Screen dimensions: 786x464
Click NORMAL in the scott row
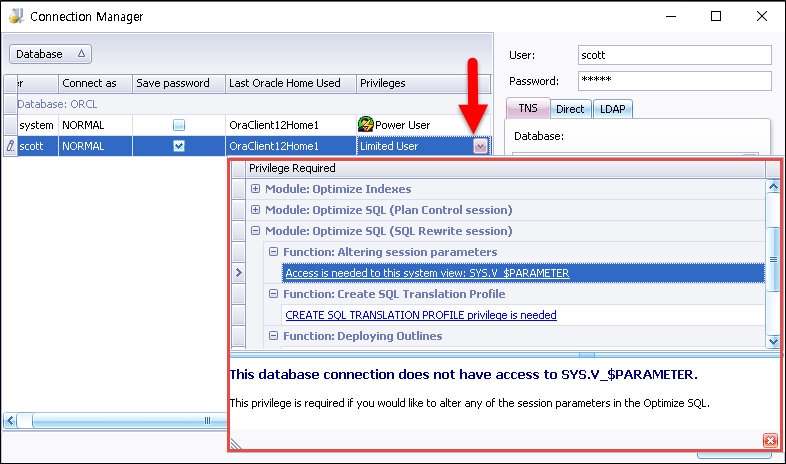tap(83, 146)
